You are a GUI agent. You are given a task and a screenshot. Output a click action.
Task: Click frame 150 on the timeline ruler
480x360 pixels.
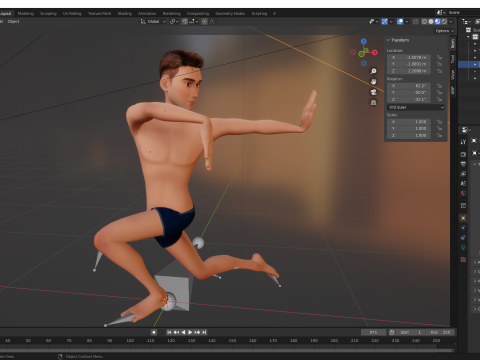click(x=232, y=341)
